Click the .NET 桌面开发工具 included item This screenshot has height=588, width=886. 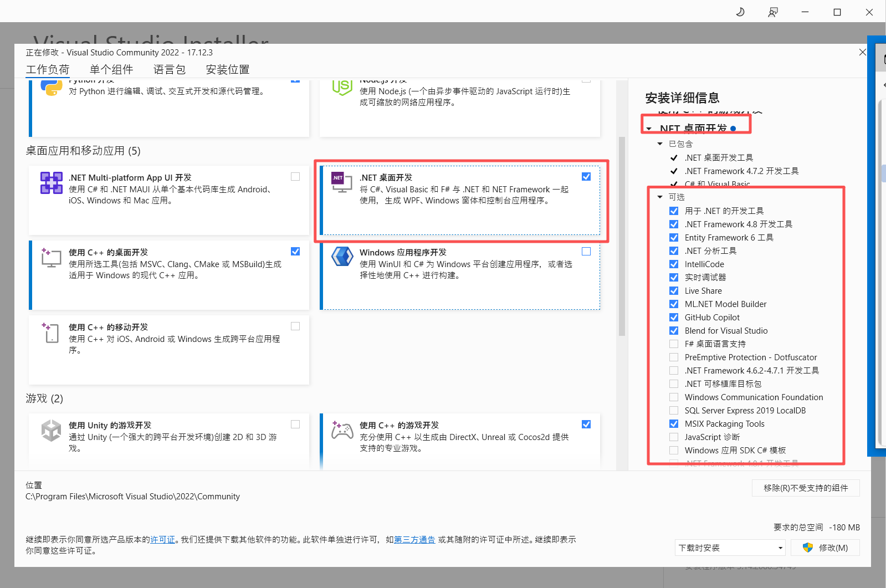tap(719, 158)
